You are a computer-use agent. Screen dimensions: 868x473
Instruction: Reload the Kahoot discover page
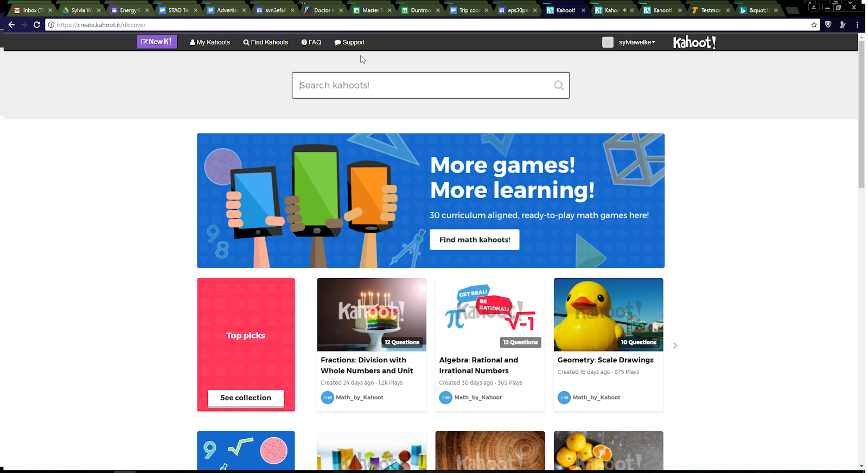coord(37,24)
